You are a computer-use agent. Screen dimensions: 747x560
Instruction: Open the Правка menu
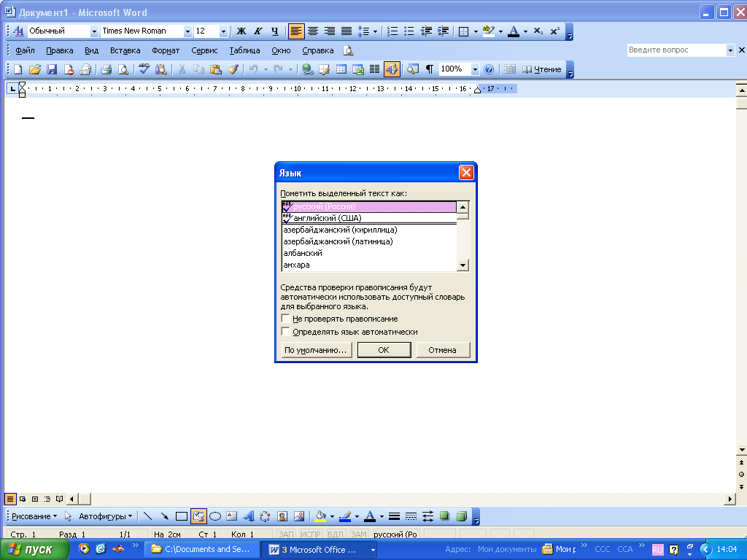60,50
